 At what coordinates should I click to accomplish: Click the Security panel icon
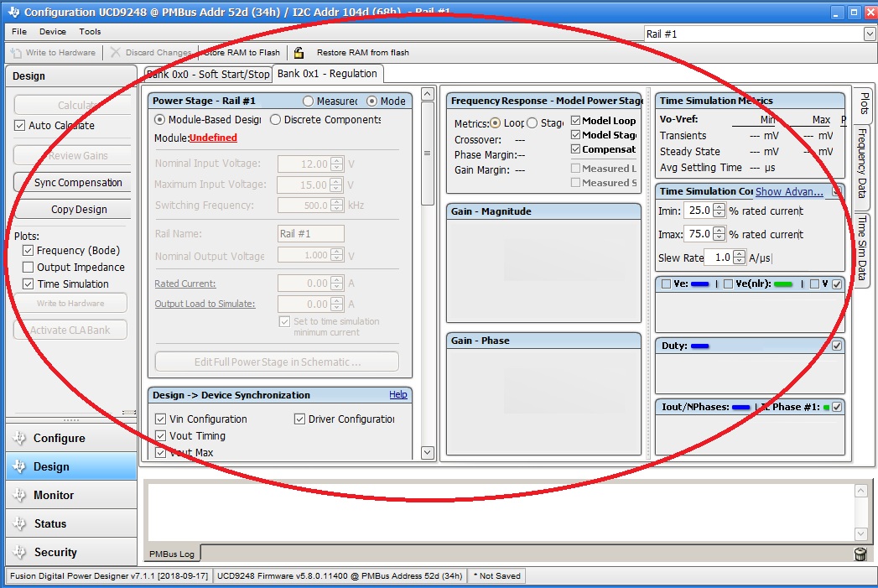(x=19, y=552)
